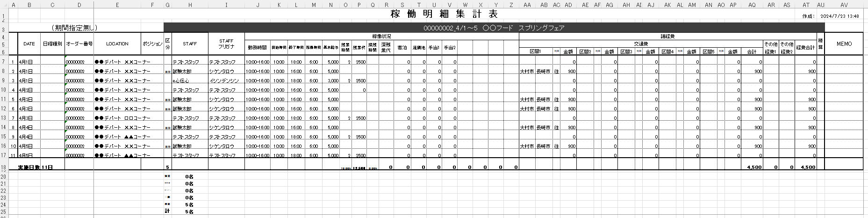Click the 区分 header cell

tap(168, 44)
